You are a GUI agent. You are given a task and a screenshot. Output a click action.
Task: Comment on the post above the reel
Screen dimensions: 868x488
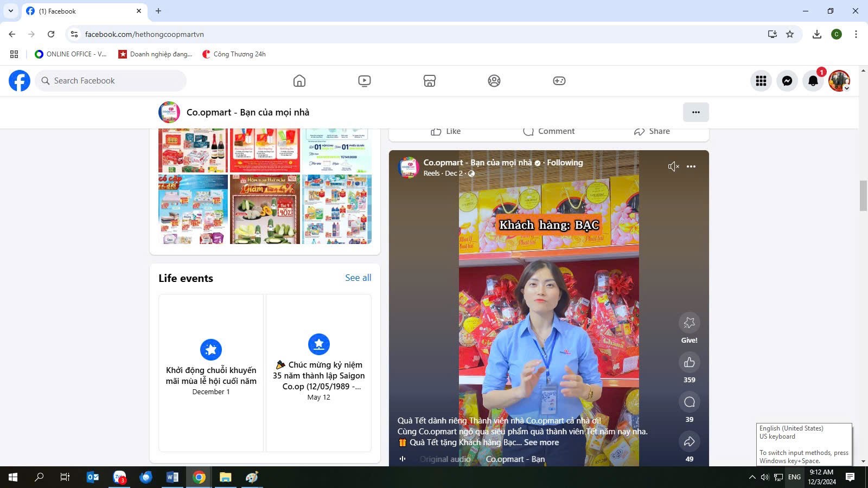(x=549, y=131)
